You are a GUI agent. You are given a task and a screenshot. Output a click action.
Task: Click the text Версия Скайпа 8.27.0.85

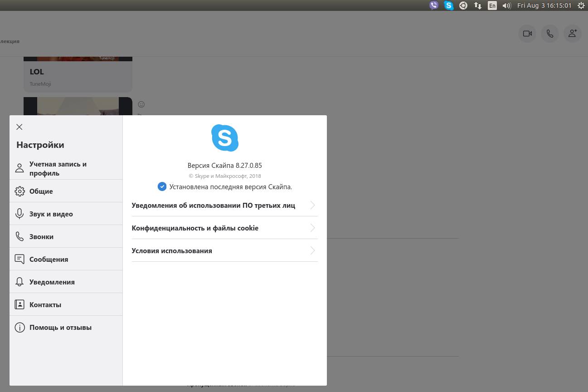tap(225, 166)
